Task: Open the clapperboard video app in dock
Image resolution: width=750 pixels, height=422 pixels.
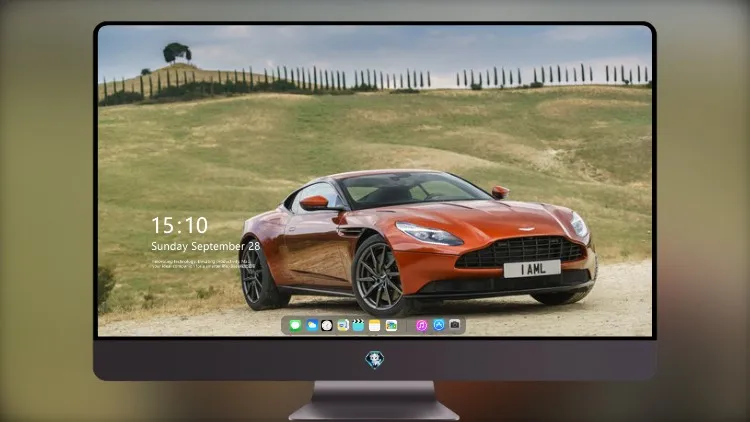Action: coord(358,326)
